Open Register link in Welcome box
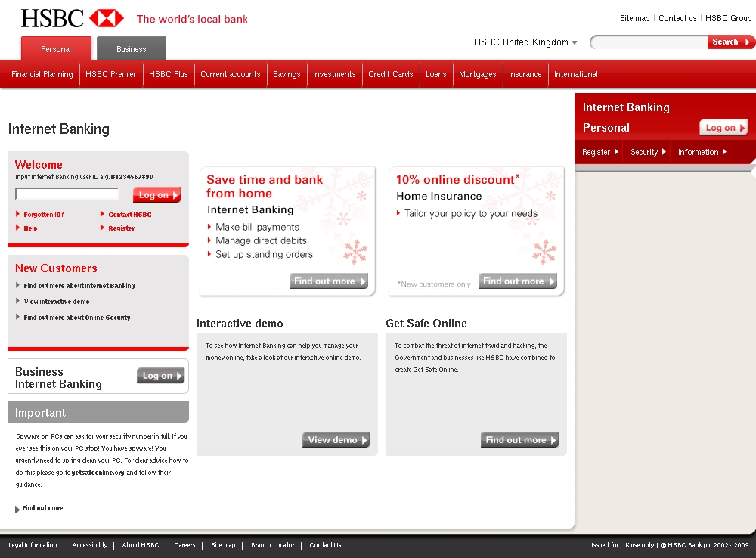Viewport: 756px width, 558px height. (121, 228)
